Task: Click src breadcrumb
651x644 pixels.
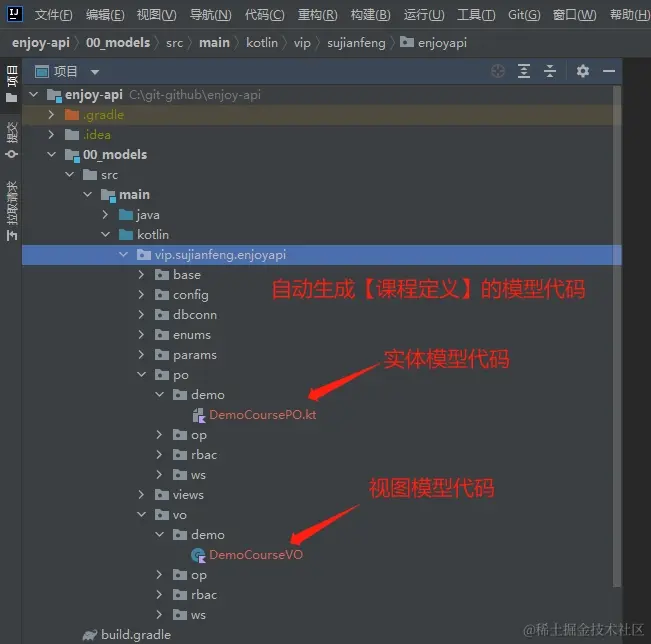Action: pyautogui.click(x=174, y=43)
